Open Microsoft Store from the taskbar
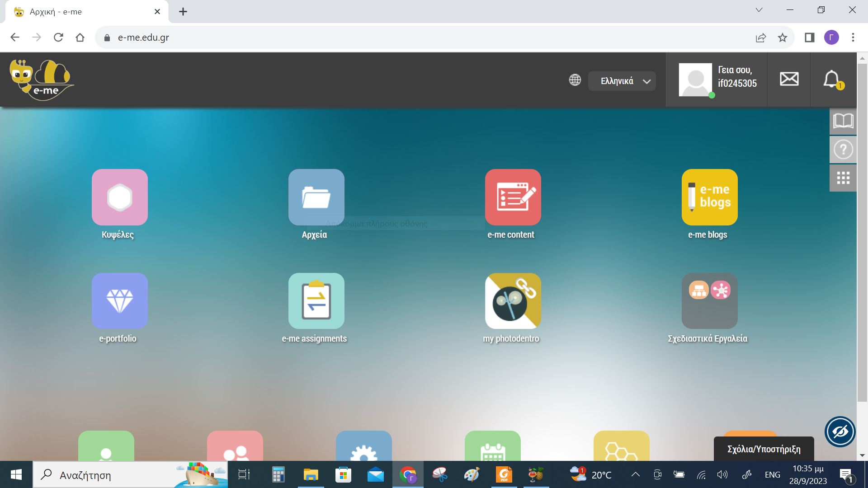This screenshot has width=868, height=488. tap(343, 474)
